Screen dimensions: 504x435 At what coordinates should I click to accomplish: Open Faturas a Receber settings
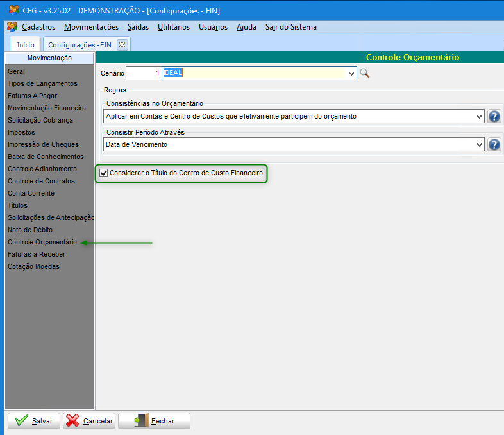pyautogui.click(x=37, y=254)
